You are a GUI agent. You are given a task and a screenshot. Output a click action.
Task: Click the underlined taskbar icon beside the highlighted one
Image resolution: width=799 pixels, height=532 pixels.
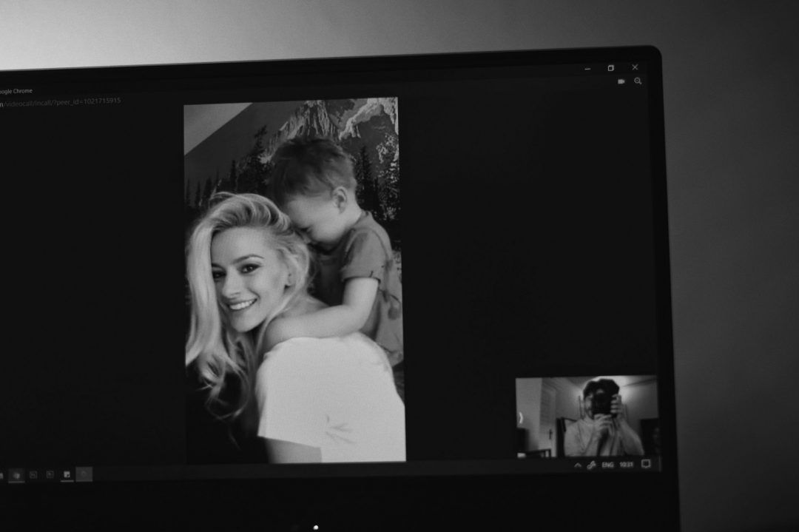(67, 475)
